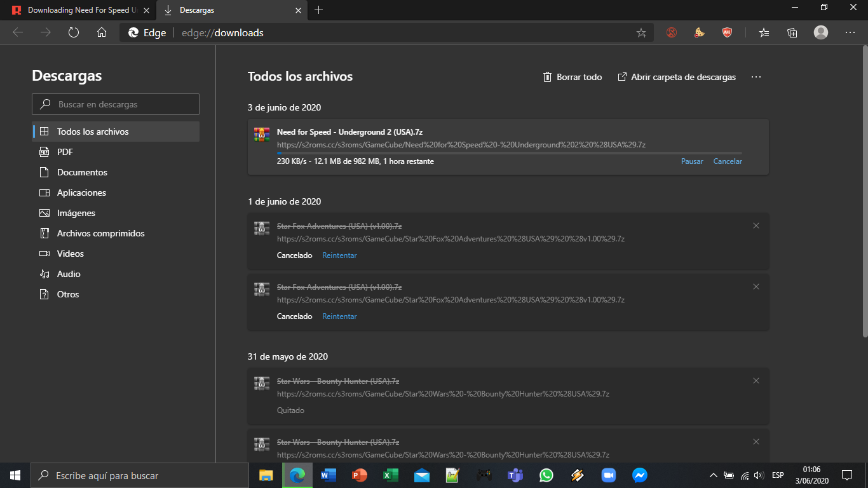The image size is (868, 488).
Task: Filter downloads by Videos
Action: (x=116, y=254)
